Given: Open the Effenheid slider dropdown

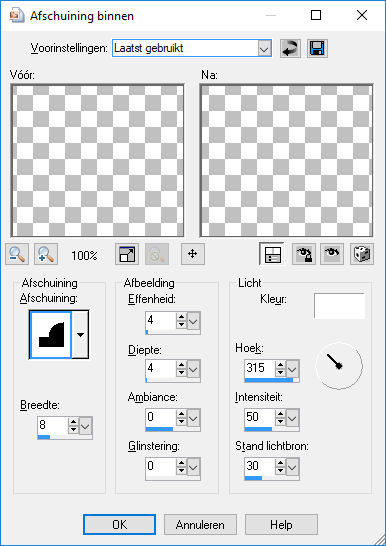Looking at the screenshot, I should (194, 320).
